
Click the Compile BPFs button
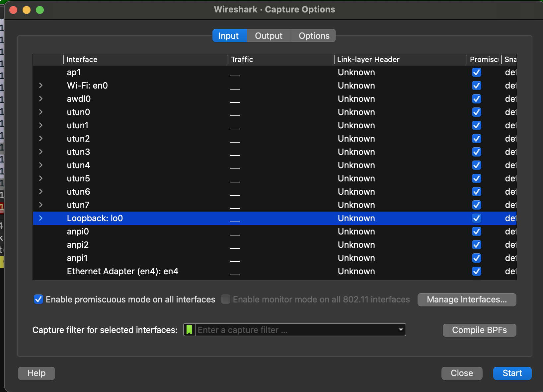coord(479,330)
